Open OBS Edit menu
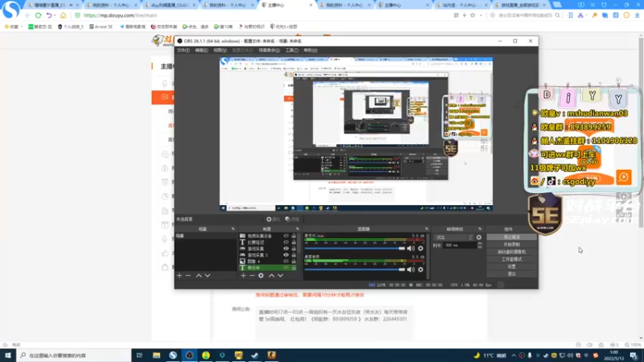The image size is (644, 362). pyautogui.click(x=201, y=50)
